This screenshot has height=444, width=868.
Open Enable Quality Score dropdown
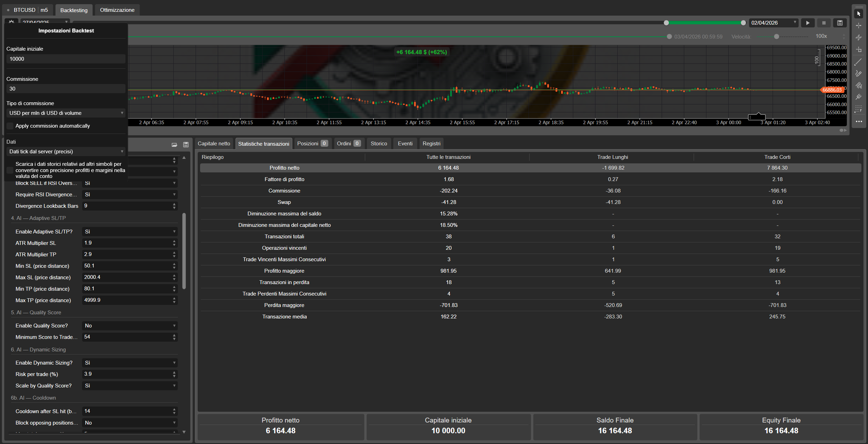130,326
